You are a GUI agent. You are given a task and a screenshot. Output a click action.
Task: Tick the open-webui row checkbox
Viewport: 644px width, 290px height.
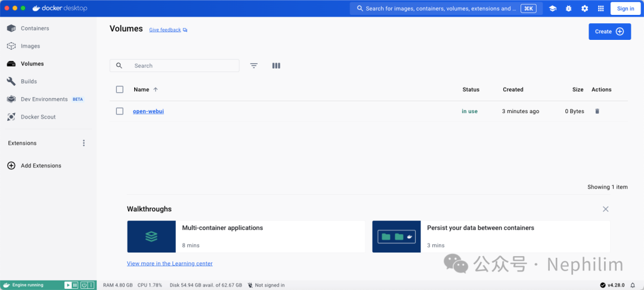pos(119,111)
